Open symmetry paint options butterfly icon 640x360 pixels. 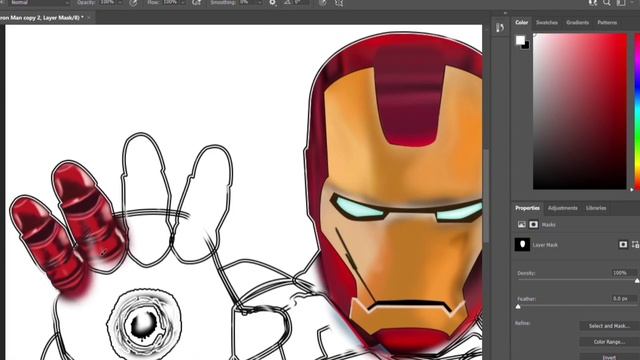tap(339, 3)
